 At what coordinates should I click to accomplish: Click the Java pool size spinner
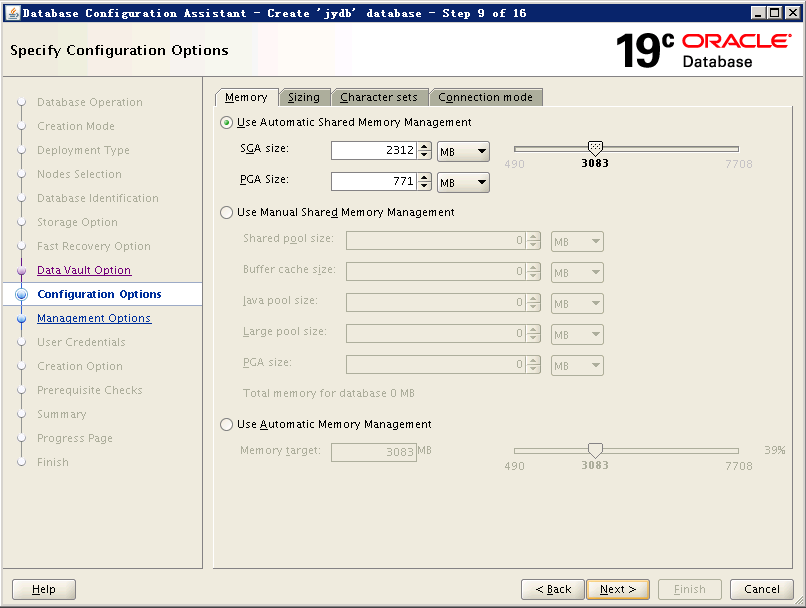[534, 302]
